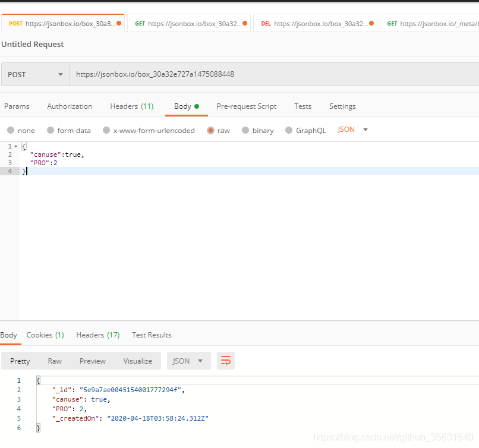Image resolution: width=479 pixels, height=448 pixels.
Task: Open the Test Results tab
Action: (152, 335)
